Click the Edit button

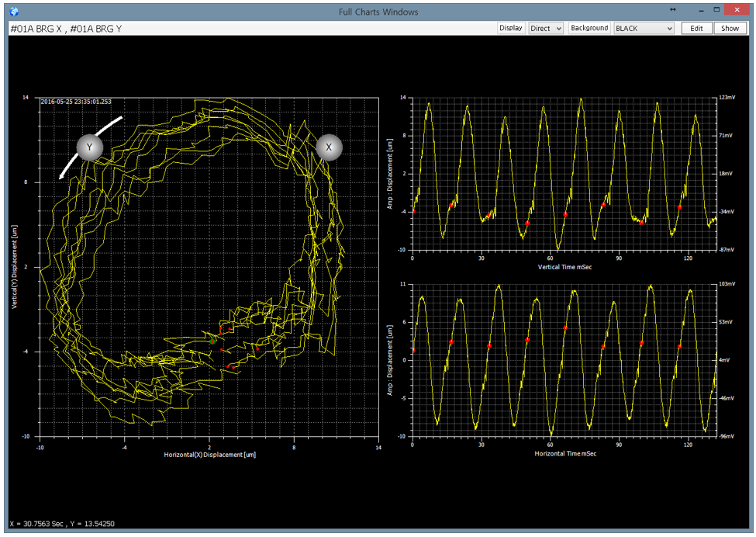click(696, 28)
